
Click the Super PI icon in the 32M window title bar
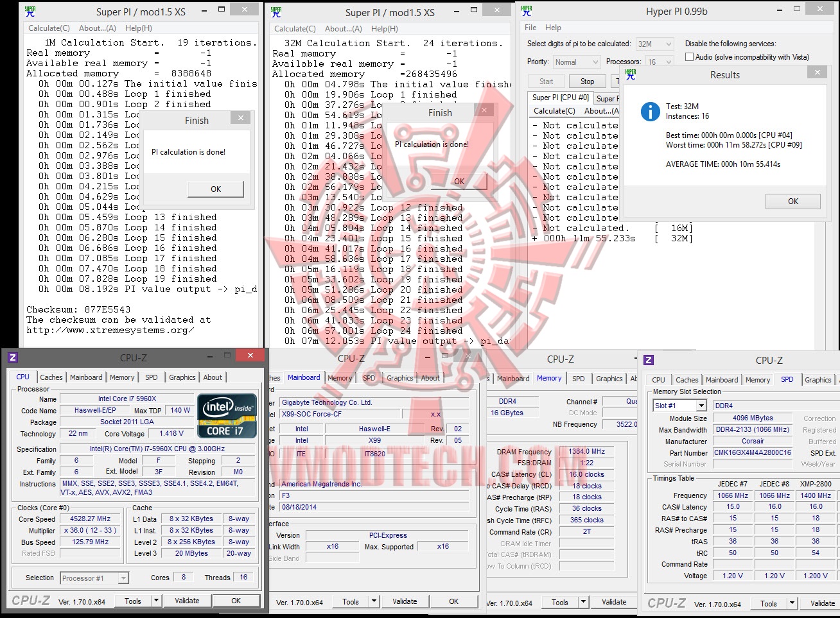pos(276,12)
